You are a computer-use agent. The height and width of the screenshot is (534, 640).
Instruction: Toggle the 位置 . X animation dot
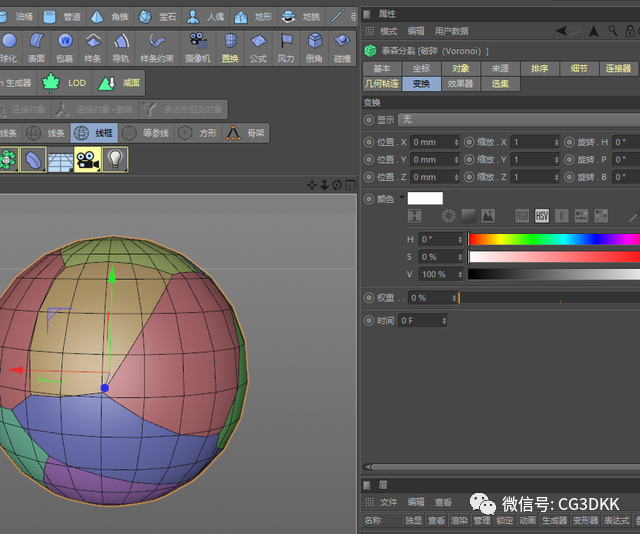coord(369,142)
